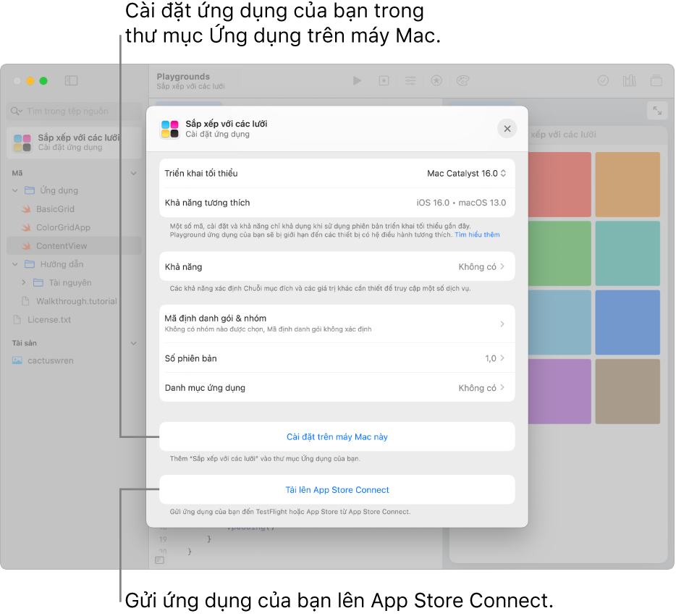Collapse the Ứng dụng folder

[x=15, y=190]
